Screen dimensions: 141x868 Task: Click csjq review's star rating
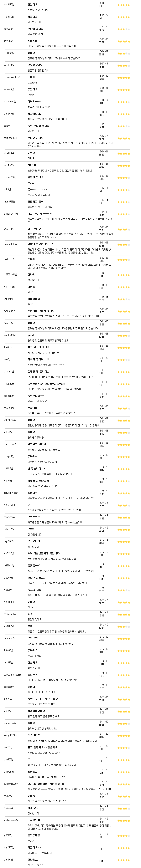123,126
